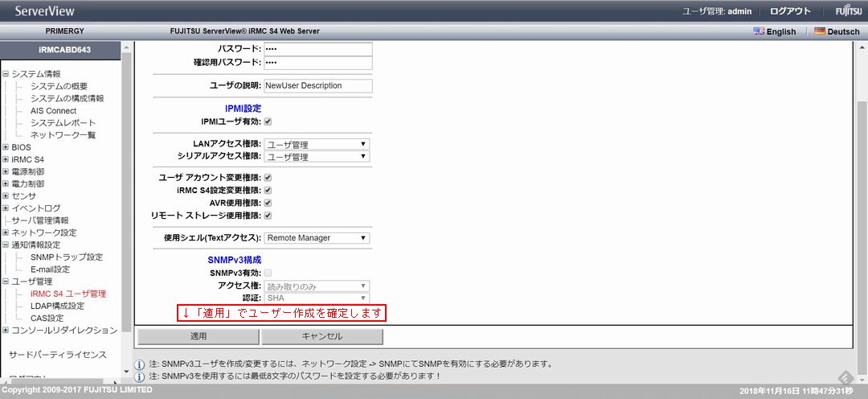Click the キャンセル button

click(321, 336)
